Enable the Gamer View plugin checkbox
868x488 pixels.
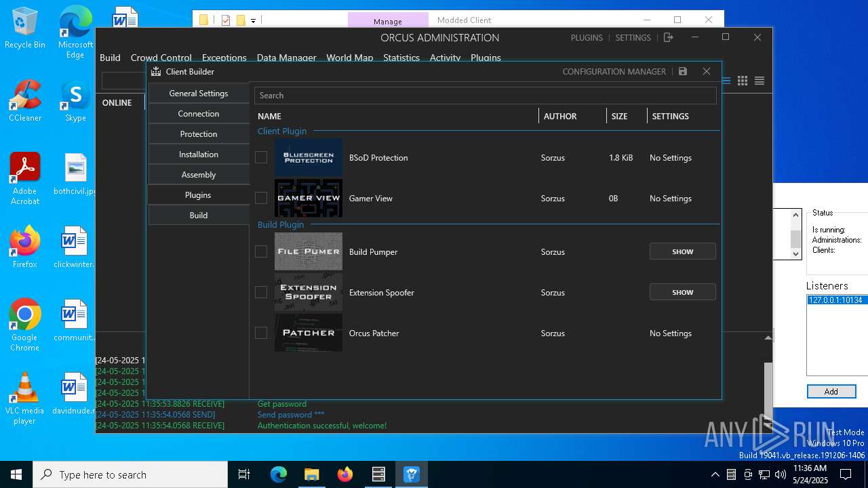click(261, 198)
